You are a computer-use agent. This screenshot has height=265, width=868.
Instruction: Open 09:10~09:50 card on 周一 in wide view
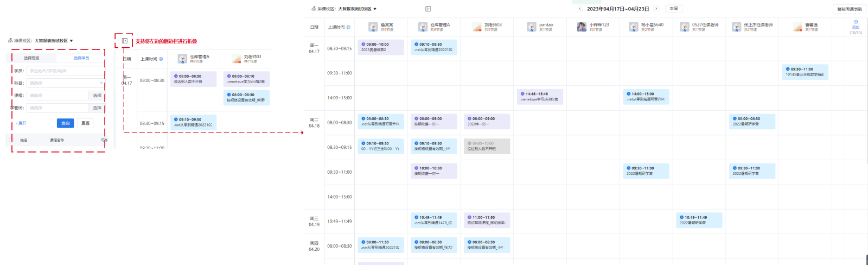[x=434, y=47]
